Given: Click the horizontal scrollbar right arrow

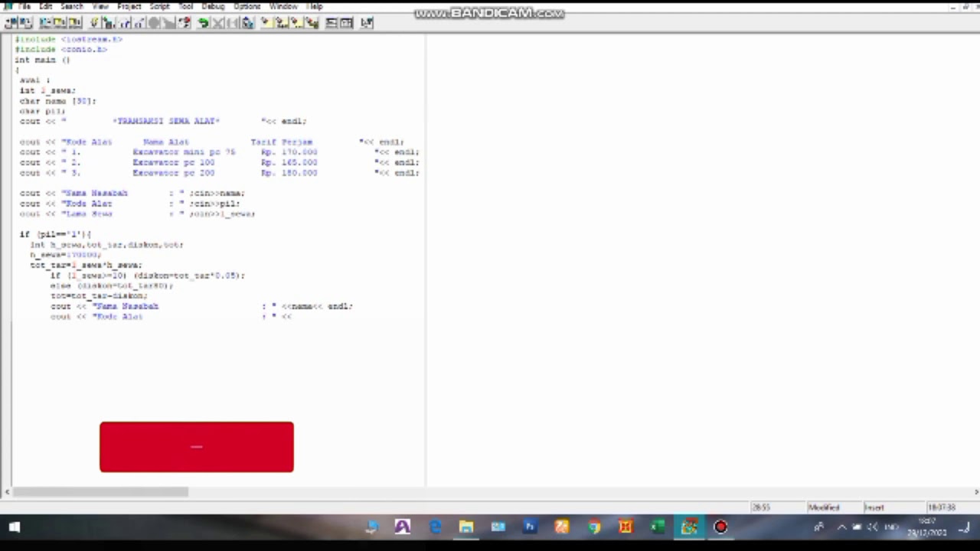Looking at the screenshot, I should 975,492.
